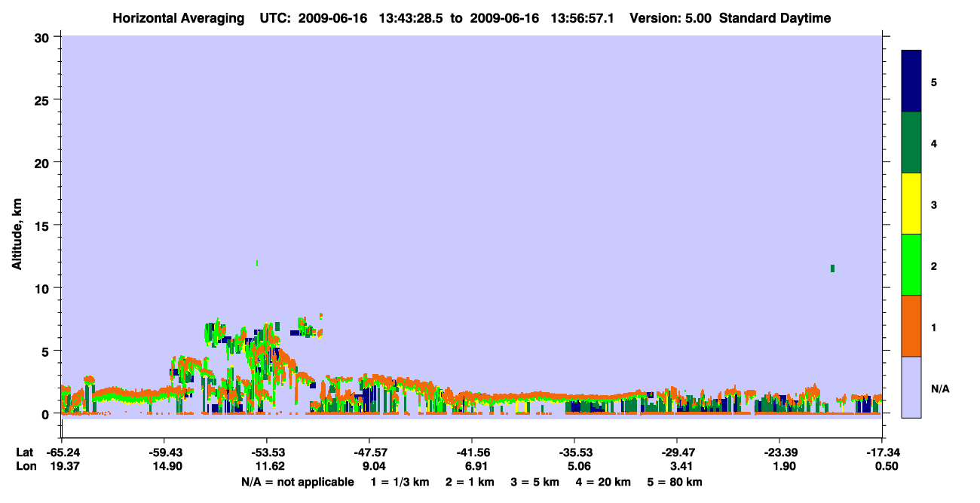980x503 pixels.
Task: Click the bright green colorbar segment labeled 2
Action: pos(911,265)
